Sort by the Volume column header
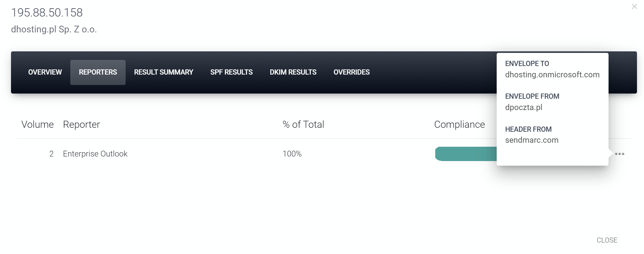Image resolution: width=644 pixels, height=254 pixels. [37, 124]
